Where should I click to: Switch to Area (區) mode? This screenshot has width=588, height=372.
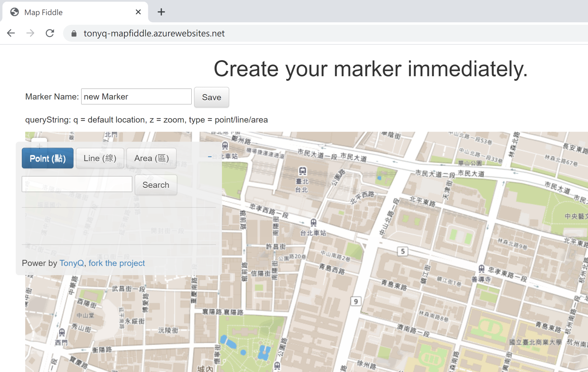pyautogui.click(x=151, y=158)
